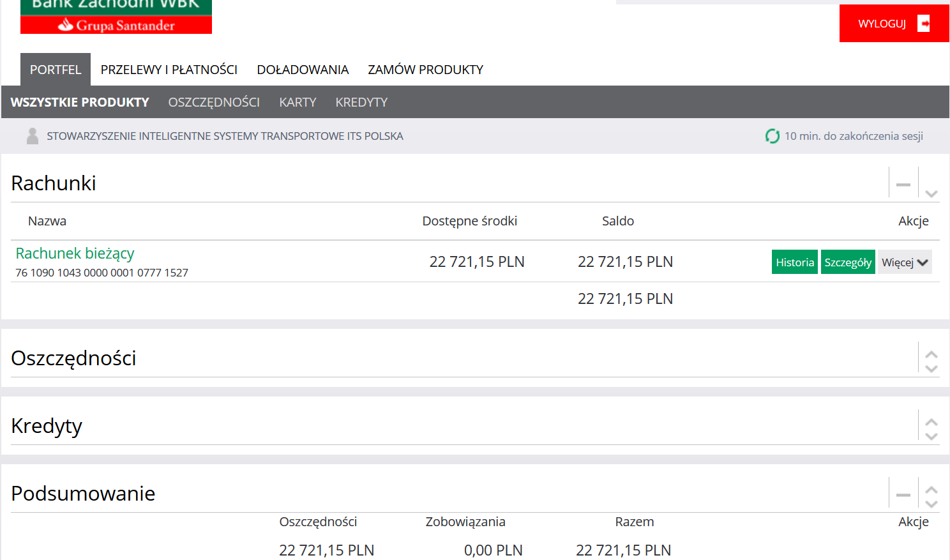Move Oszczędności section down with chevron
950x560 pixels.
(x=931, y=368)
